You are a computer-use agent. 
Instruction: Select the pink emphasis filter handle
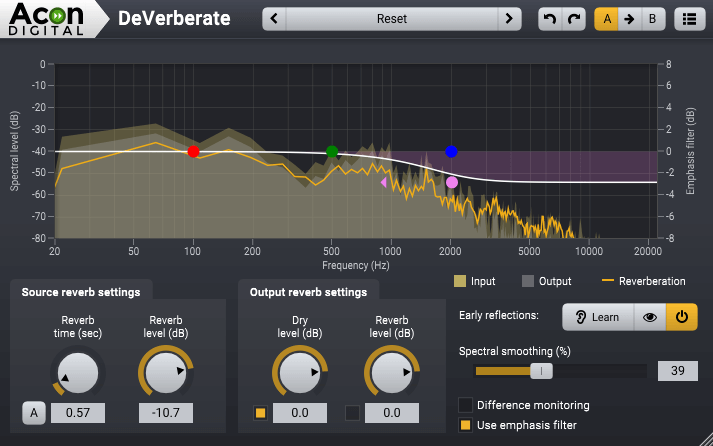[452, 182]
